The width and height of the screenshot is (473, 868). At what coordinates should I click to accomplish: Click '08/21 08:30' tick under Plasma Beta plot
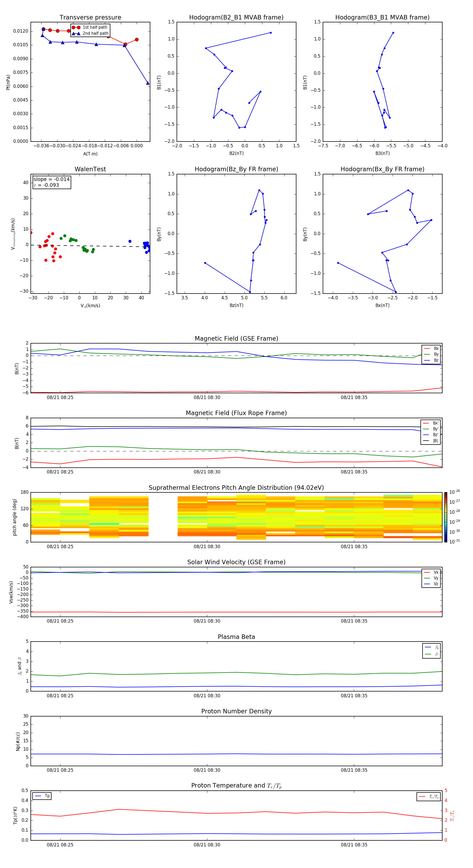(x=207, y=695)
